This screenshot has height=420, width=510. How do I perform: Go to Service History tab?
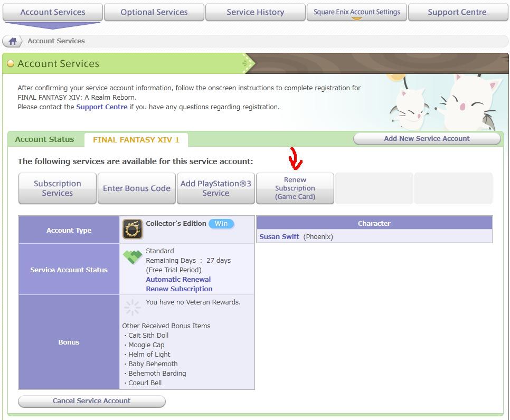[255, 12]
